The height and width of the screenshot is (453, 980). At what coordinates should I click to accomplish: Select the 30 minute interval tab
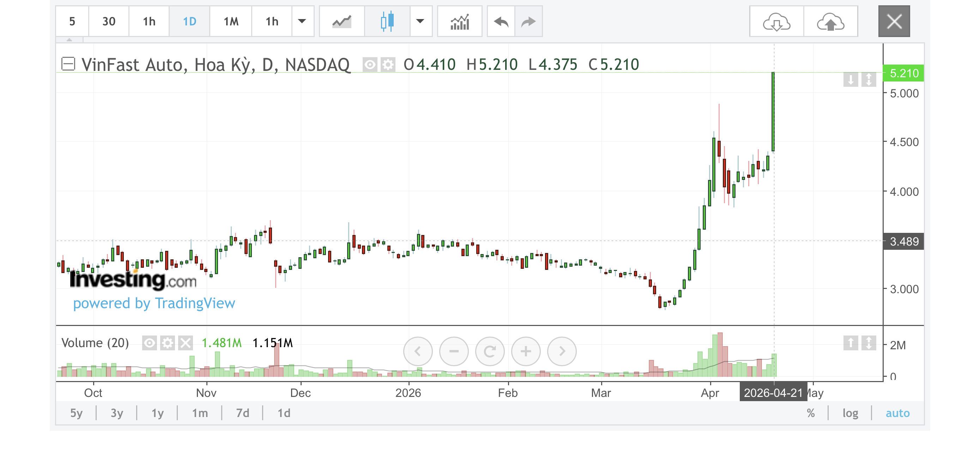pos(109,22)
